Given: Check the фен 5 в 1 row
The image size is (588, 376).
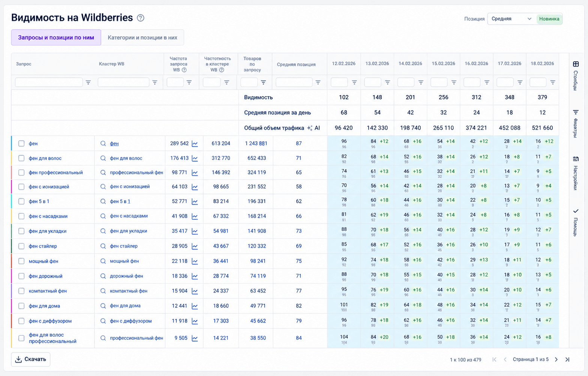Looking at the screenshot, I should pos(21,201).
